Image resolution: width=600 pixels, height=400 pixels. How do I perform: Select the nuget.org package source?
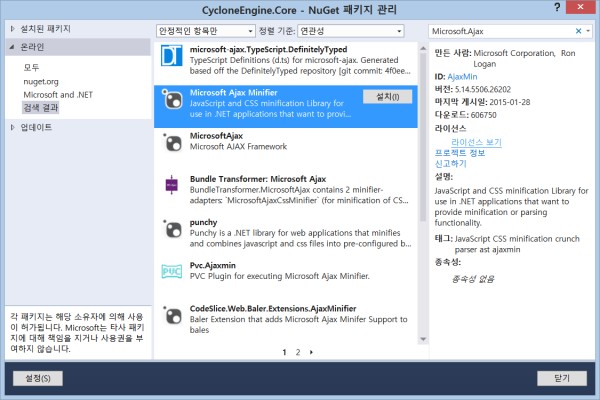[41, 82]
